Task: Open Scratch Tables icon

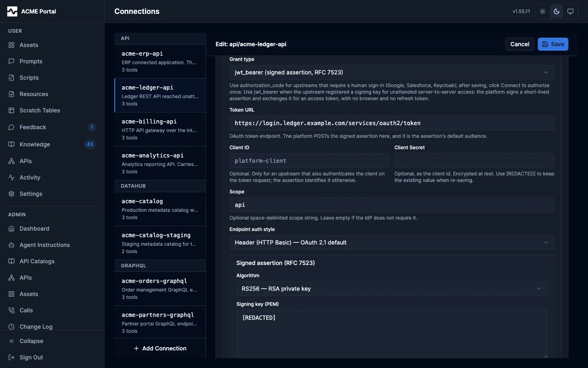Action: coord(11,110)
